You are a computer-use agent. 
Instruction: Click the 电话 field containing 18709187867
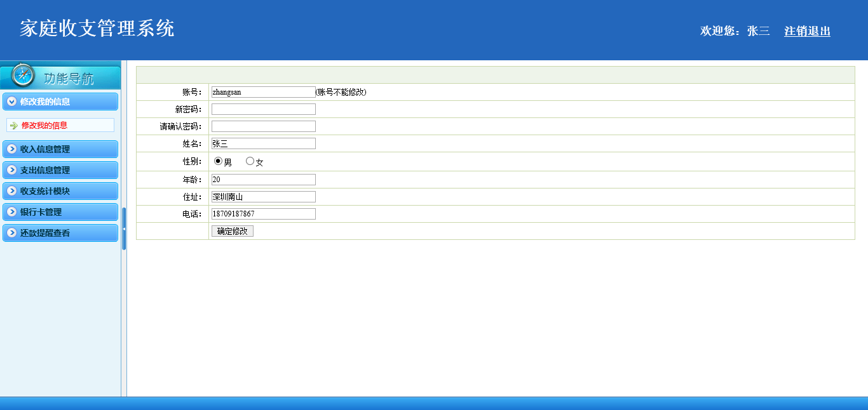263,214
